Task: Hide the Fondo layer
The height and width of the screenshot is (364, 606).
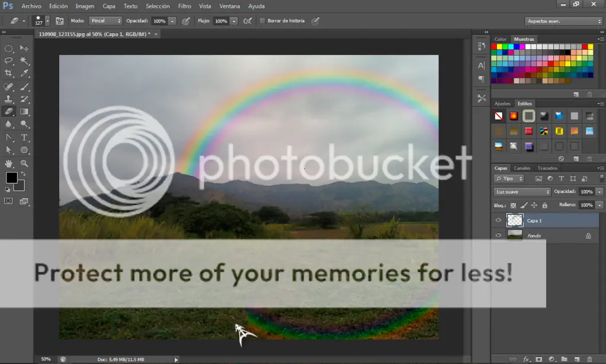Action: pyautogui.click(x=498, y=235)
